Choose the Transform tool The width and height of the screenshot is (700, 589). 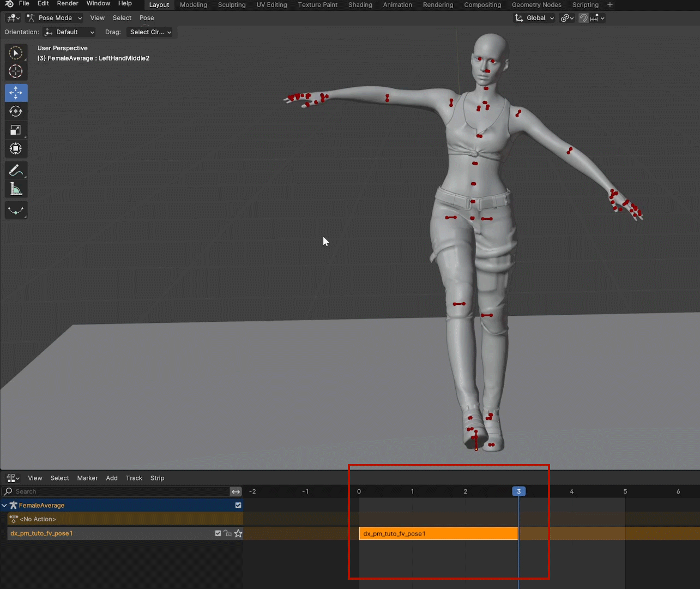click(x=16, y=149)
